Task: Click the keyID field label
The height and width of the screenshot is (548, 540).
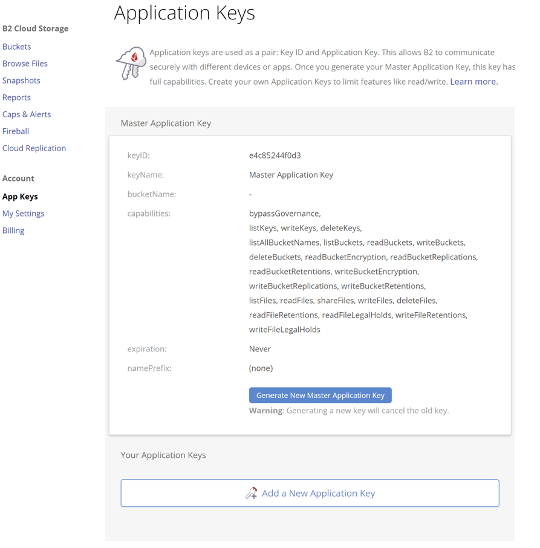Action: (138, 156)
